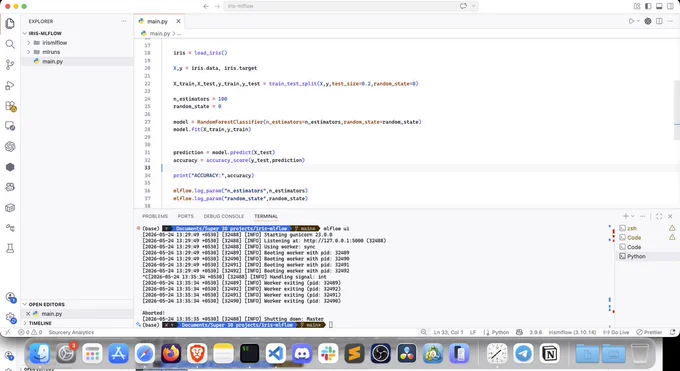Open the ChatGPT icon in activity bar
680x371 pixels.
pos(10,147)
